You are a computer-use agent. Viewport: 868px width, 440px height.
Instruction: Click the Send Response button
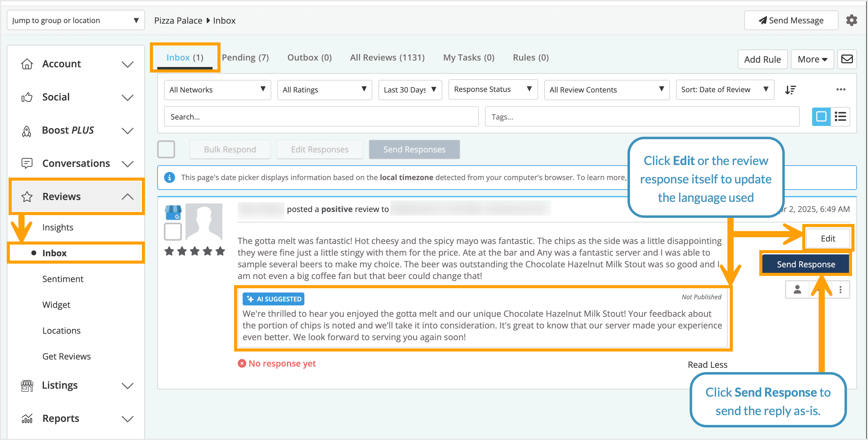806,264
